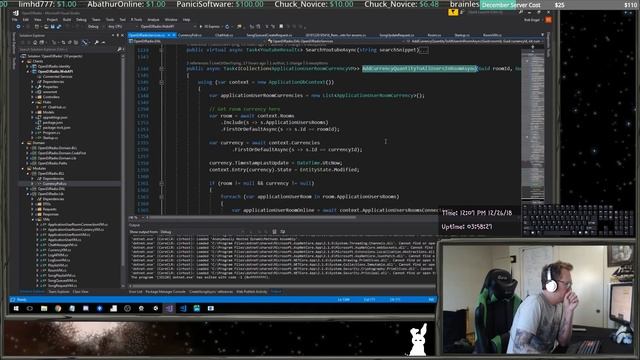Open the Window menu
The image size is (640, 360).
coord(171,20)
